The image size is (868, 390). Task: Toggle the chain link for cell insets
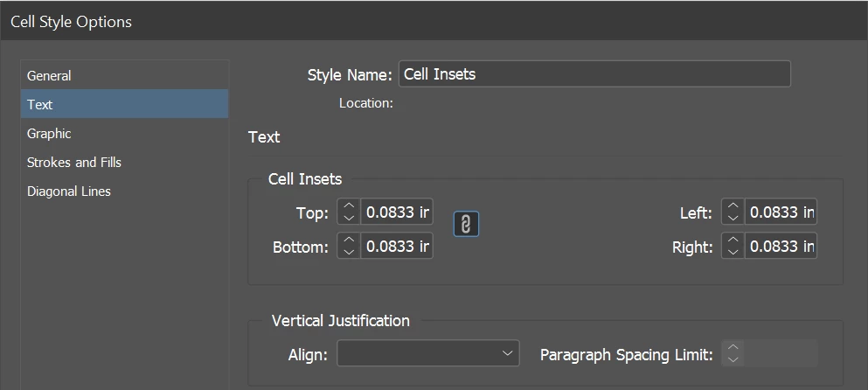point(467,225)
